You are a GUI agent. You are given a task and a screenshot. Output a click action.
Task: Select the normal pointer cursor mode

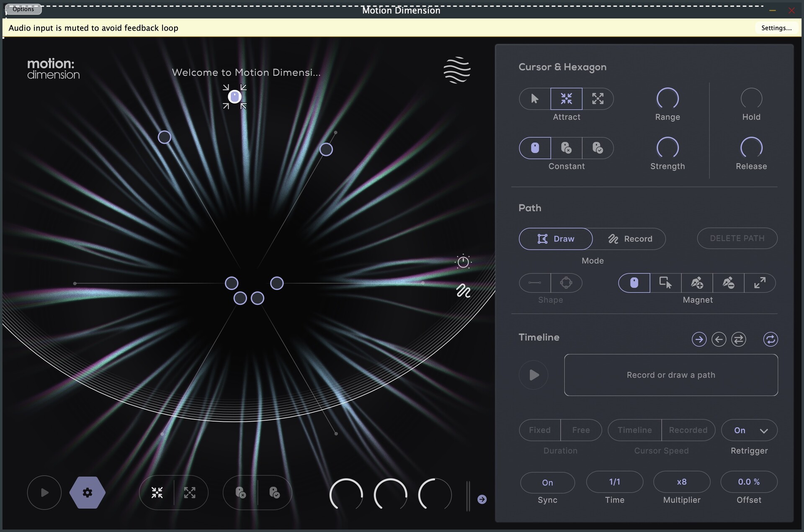click(x=535, y=99)
